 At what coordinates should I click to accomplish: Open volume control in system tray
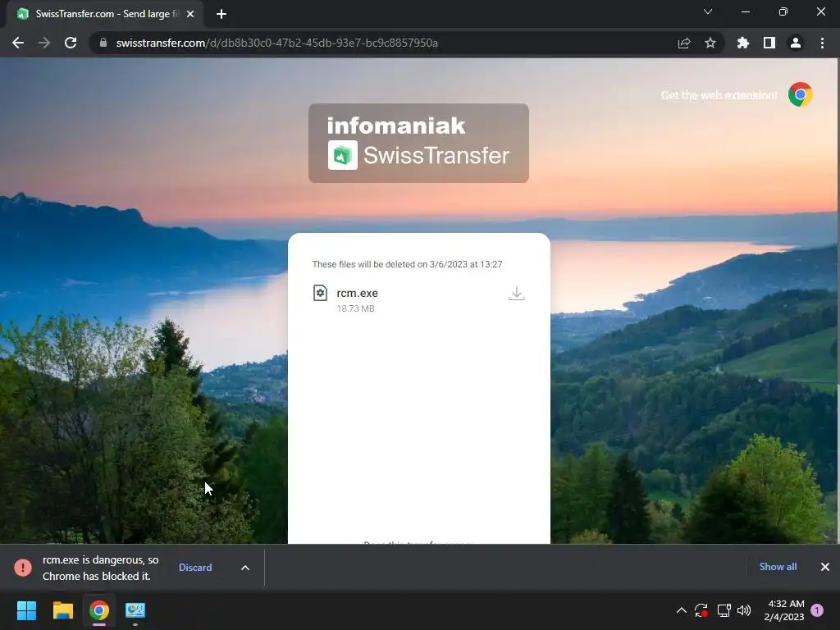tap(744, 610)
